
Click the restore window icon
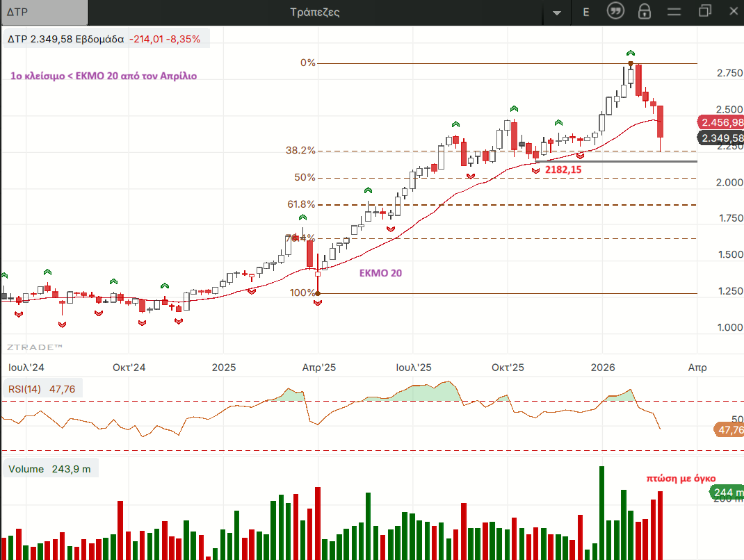pos(705,11)
